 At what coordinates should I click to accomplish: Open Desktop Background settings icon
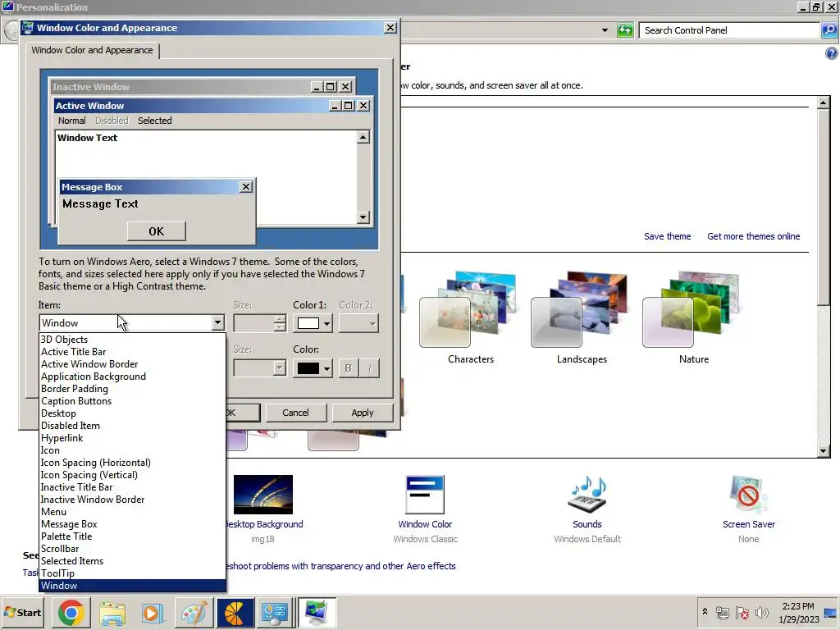(263, 495)
